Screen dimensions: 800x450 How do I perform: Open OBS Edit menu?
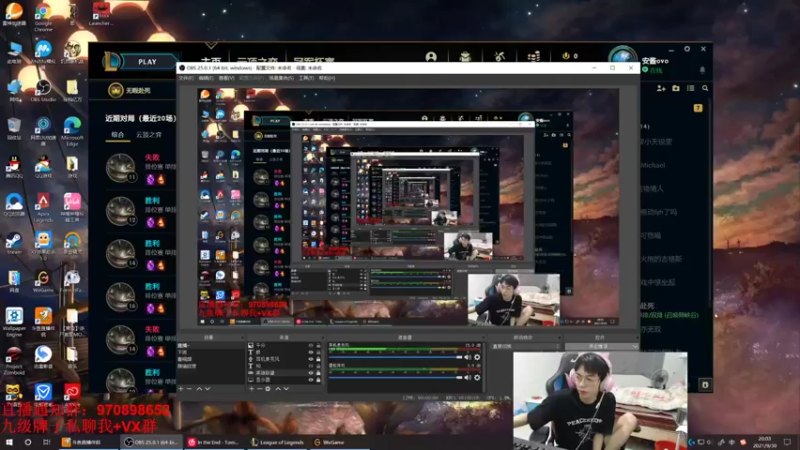[206, 78]
